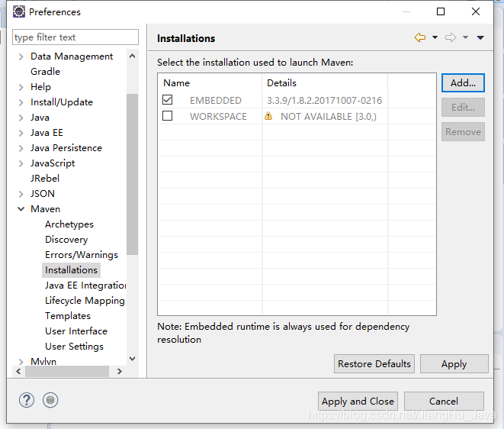Click the 3.3.9/1.8.2.20171007-0216 details cell
The image size is (504, 429).
(x=324, y=101)
